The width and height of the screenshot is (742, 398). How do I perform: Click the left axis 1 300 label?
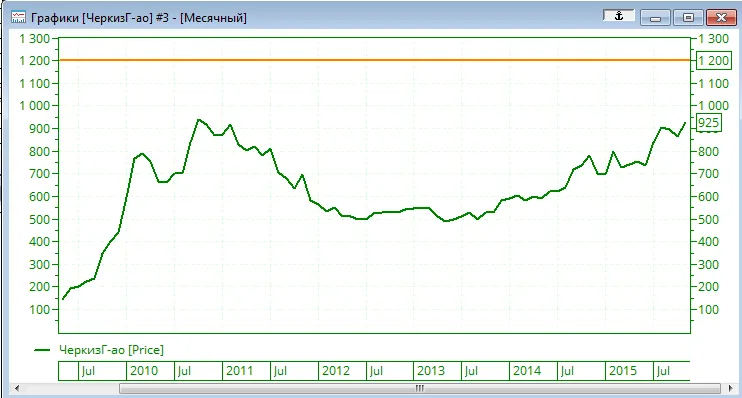[x=35, y=38]
